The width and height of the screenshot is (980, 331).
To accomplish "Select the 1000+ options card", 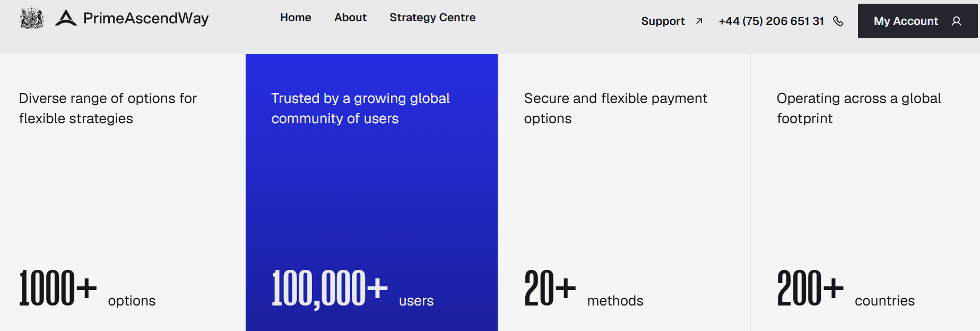I will click(x=123, y=192).
